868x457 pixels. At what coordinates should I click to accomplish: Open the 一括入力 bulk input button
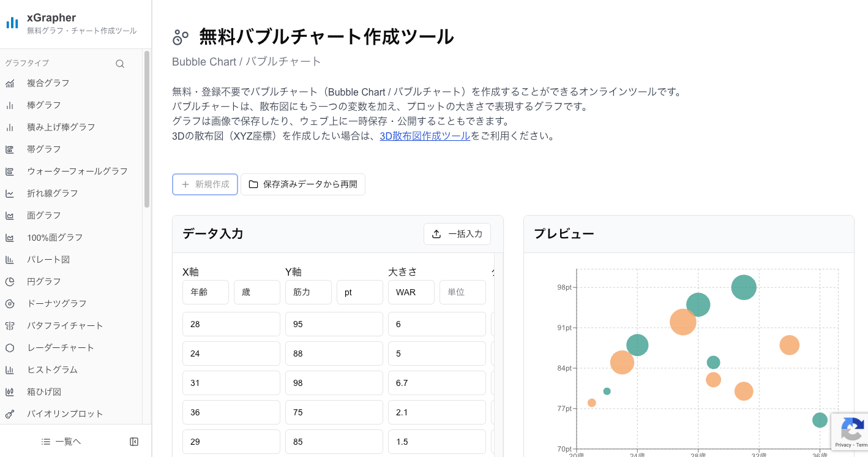coord(457,234)
